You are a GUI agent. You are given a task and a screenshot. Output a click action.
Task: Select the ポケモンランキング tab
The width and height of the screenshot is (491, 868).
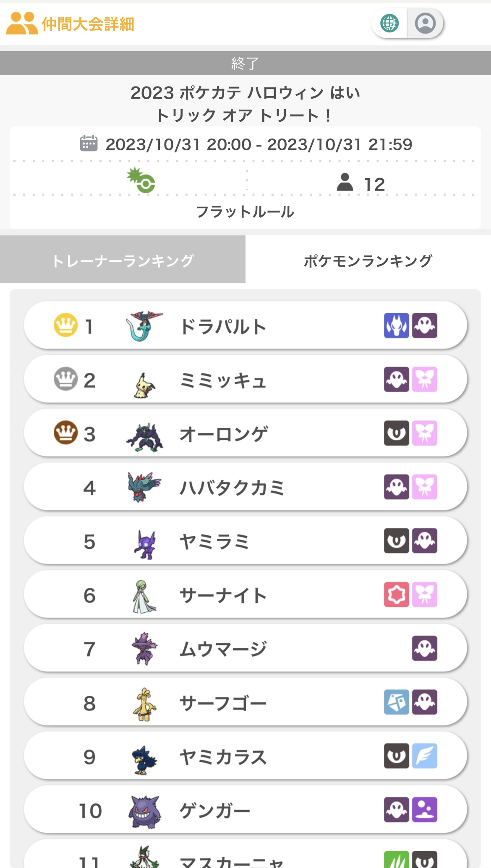(x=368, y=260)
